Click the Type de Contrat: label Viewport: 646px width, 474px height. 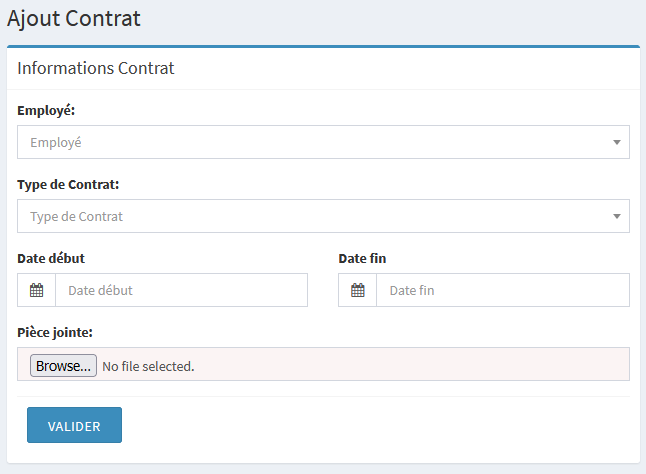point(68,184)
